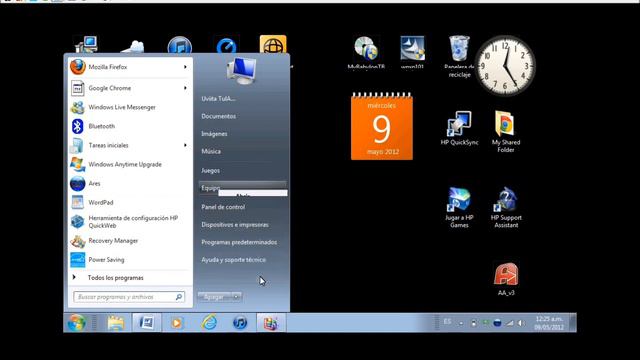Expand Tareas iniciales submenu arrow
This screenshot has width=640, height=360.
(x=185, y=145)
